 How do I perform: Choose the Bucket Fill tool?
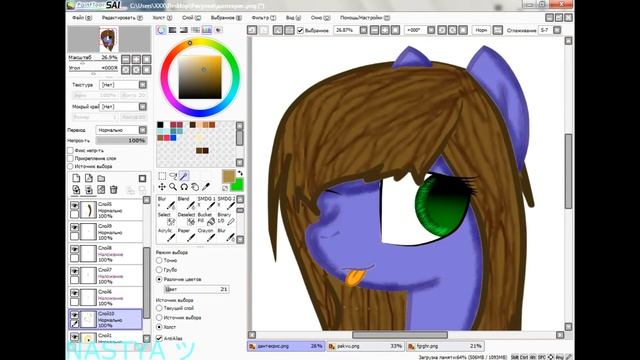[206, 219]
